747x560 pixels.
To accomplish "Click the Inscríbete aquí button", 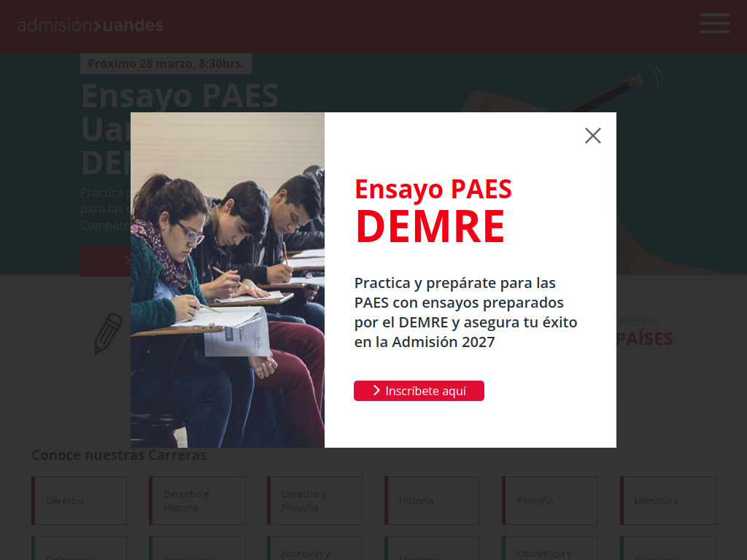I will click(x=419, y=391).
